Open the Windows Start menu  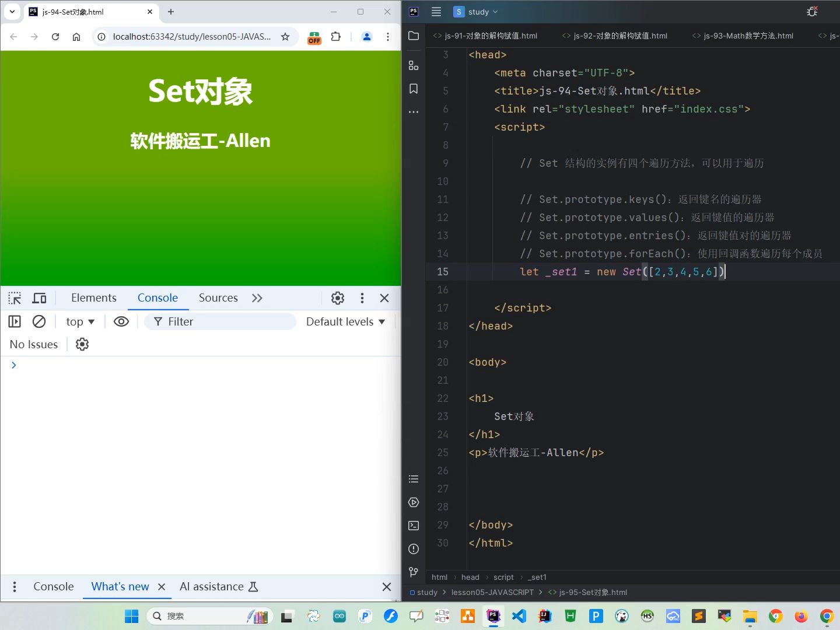point(132,616)
